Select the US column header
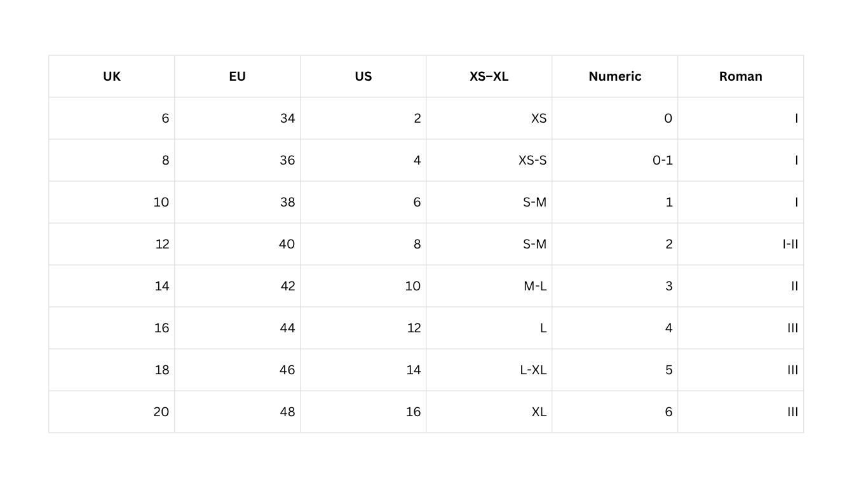This screenshot has height=488, width=868. (363, 76)
